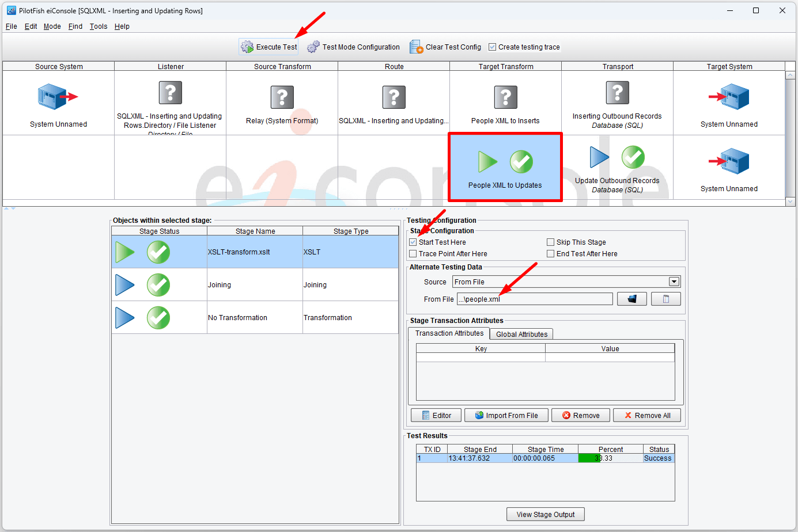
Task: Select Inserting Outbound Records transport icon
Action: 618,93
